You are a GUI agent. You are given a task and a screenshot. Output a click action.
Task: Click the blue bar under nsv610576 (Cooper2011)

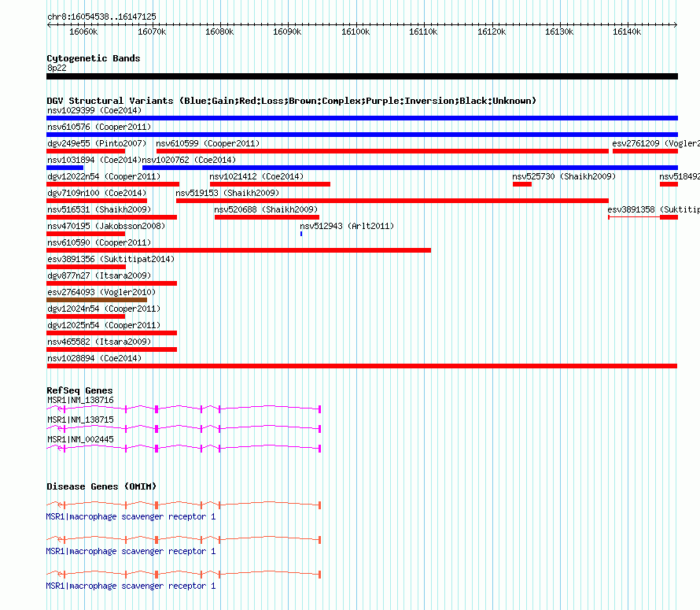click(x=362, y=135)
